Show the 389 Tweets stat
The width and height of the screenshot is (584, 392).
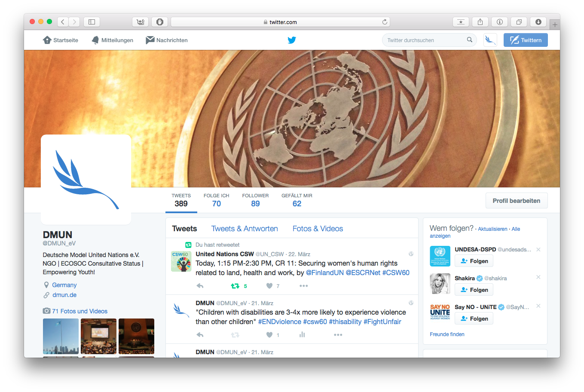[181, 200]
